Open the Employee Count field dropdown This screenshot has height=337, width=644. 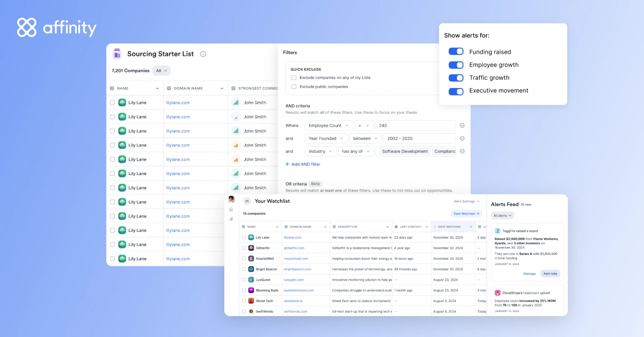pyautogui.click(x=328, y=126)
